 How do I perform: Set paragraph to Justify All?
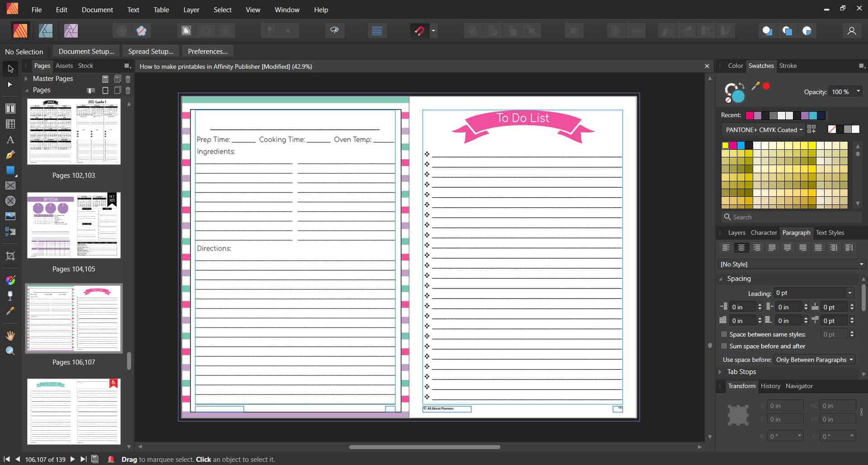coord(818,247)
